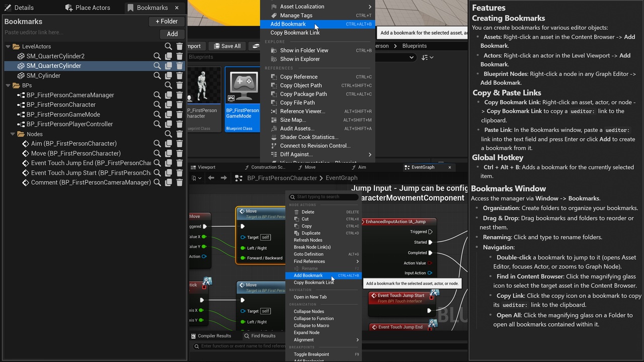Delete the SM_Cylinder bookmark
Screen dimensions: 644x362
180,76
